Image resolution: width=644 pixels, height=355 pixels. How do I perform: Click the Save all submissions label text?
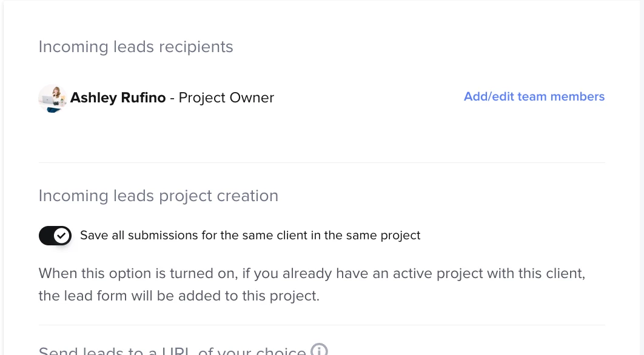click(250, 236)
